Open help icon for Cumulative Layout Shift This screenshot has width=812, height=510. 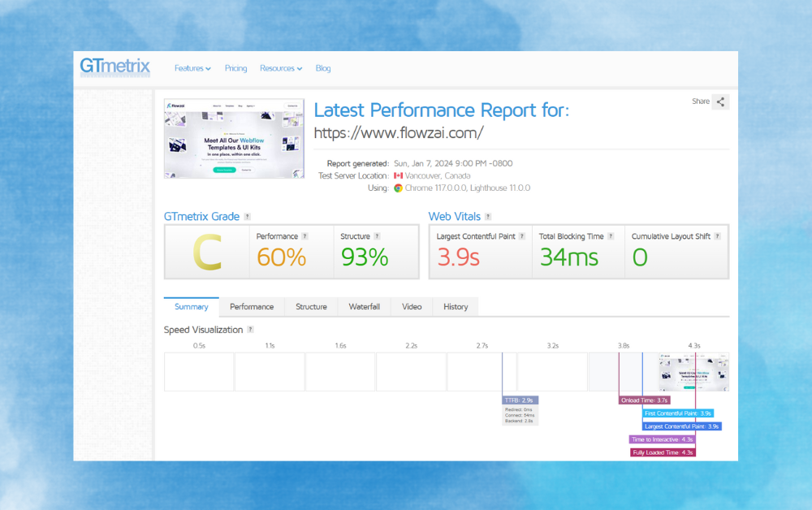click(x=717, y=236)
